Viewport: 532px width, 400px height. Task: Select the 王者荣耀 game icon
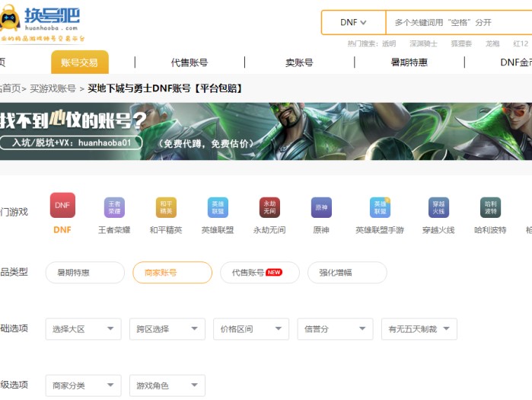tap(114, 207)
